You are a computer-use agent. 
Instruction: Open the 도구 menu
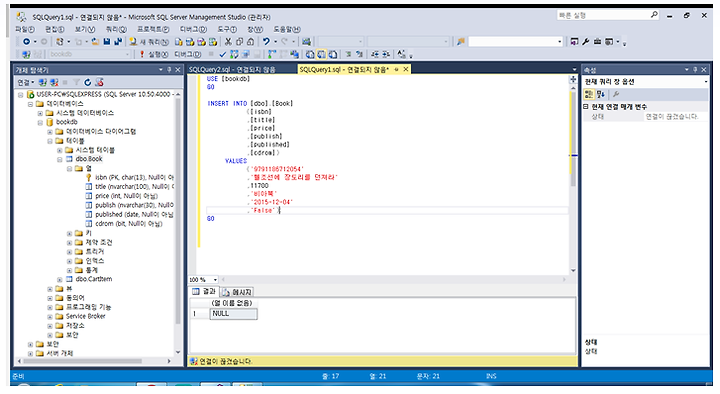click(x=227, y=29)
